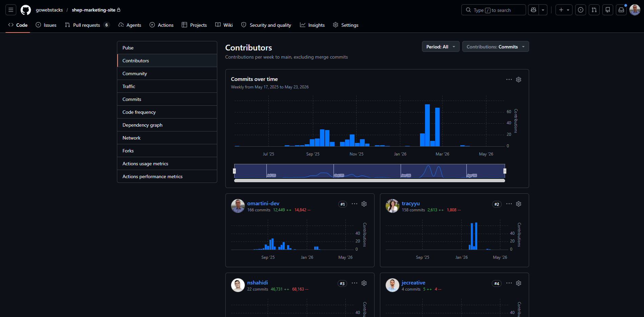
Task: Expand the Contributions: Commits dropdown
Action: point(496,47)
